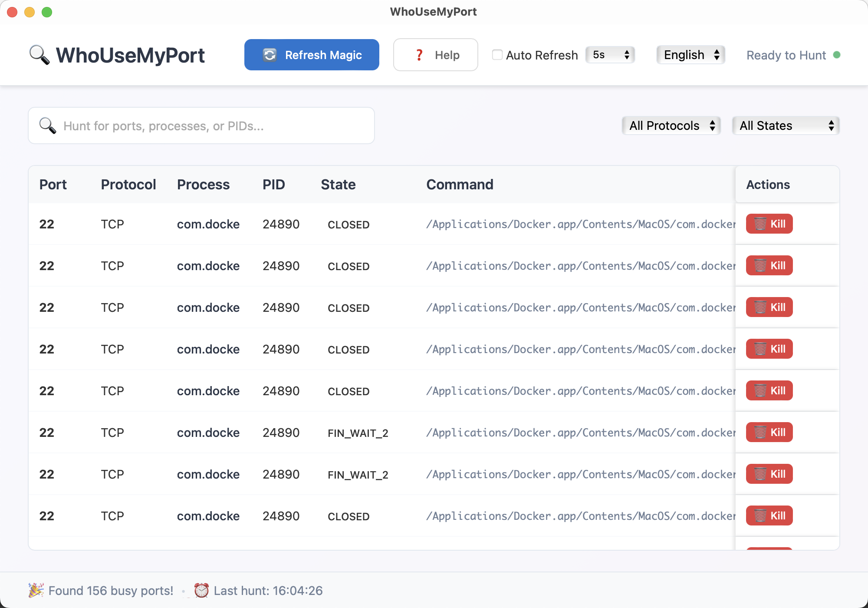Click the green status dot beside Ready to Hunt
This screenshot has height=608, width=868.
pos(837,55)
